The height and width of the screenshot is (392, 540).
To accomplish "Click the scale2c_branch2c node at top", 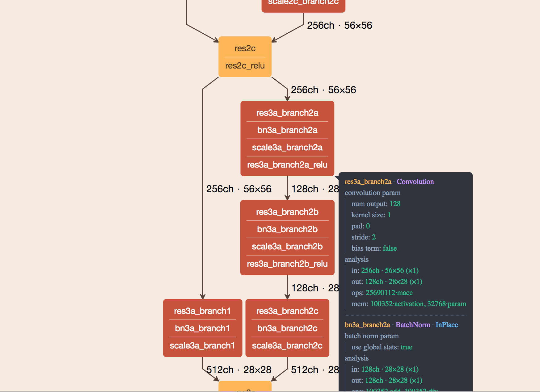I will 303,3.
